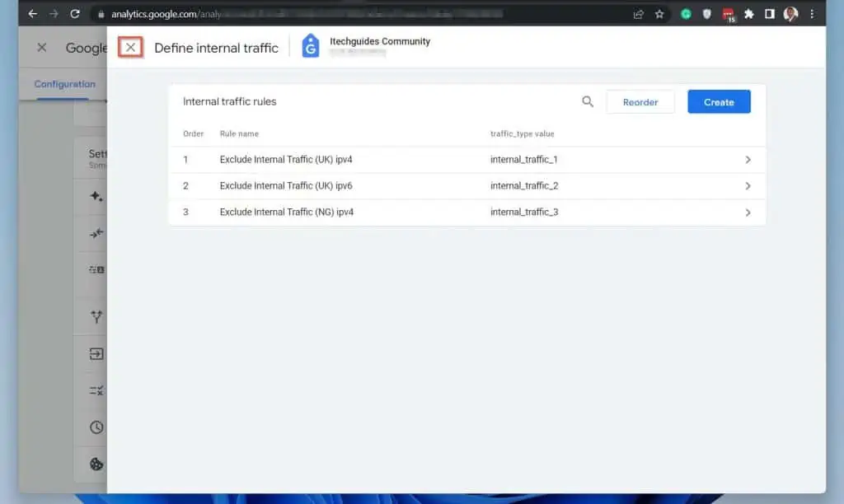
Task: Close the Define internal traffic panel
Action: coord(130,48)
